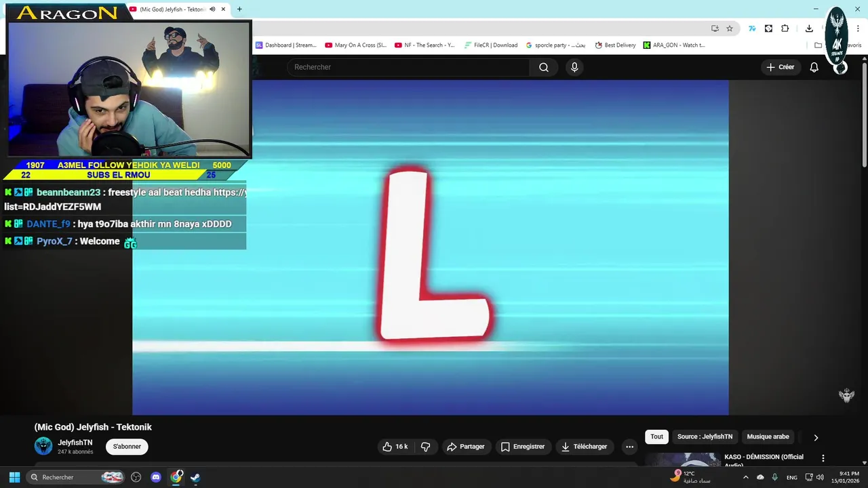Like the video with thumbs up
Image resolution: width=868 pixels, height=488 pixels.
pyautogui.click(x=395, y=447)
